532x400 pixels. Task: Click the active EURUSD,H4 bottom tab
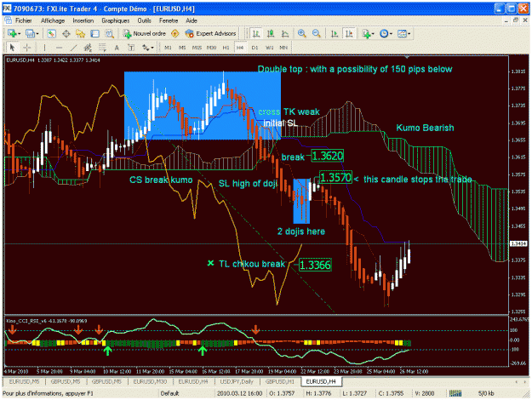point(321,381)
